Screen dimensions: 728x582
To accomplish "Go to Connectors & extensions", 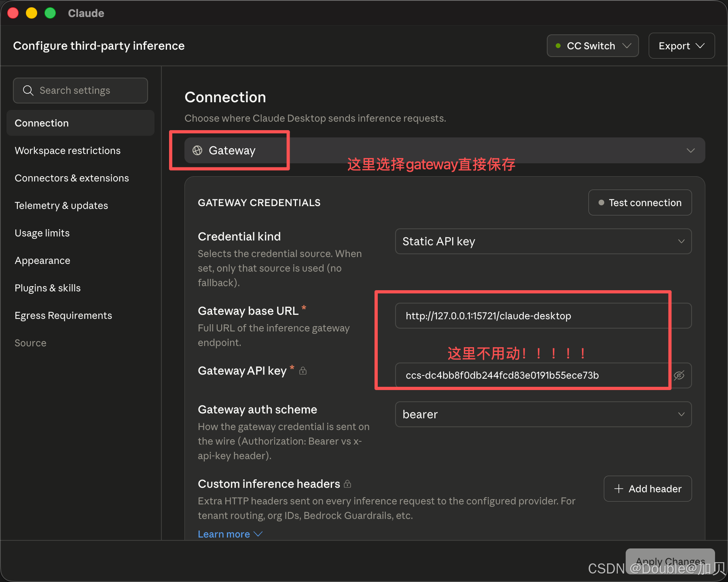I will pyautogui.click(x=80, y=178).
